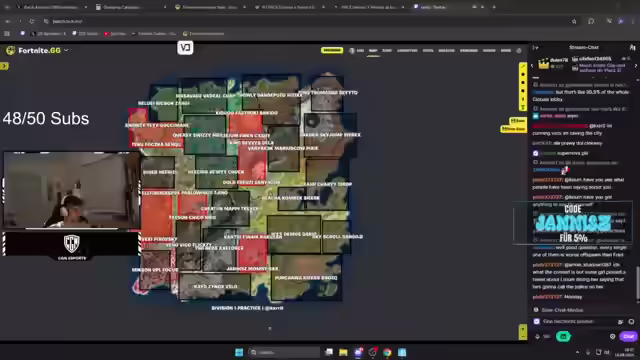
Task: Collapse the yellow drawing toolbar bottom arrow
Action: [x=522, y=107]
